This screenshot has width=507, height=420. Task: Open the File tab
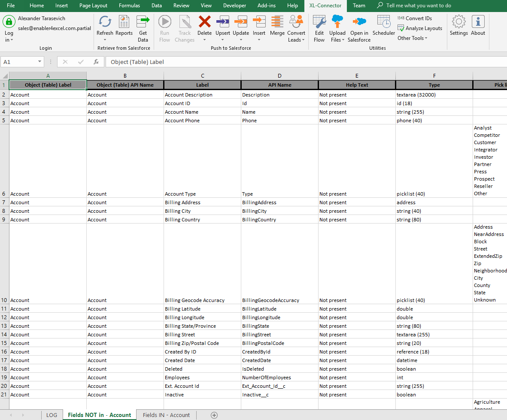[11, 6]
